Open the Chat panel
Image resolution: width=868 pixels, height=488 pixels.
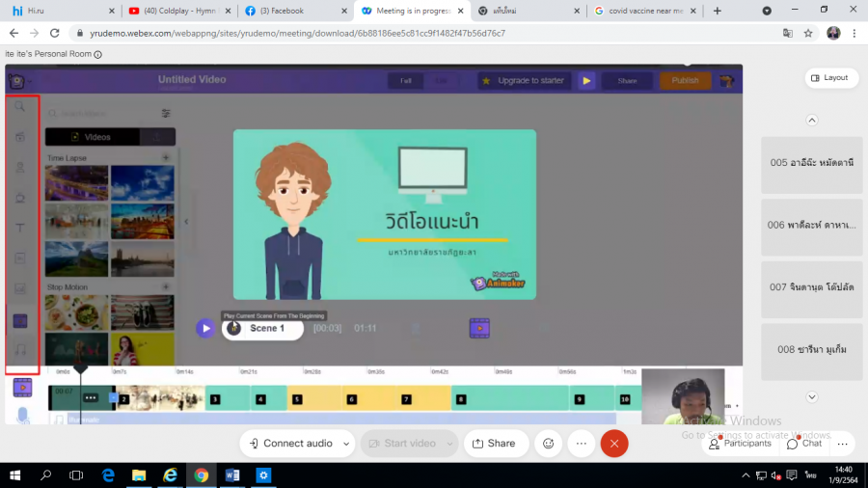(x=803, y=444)
